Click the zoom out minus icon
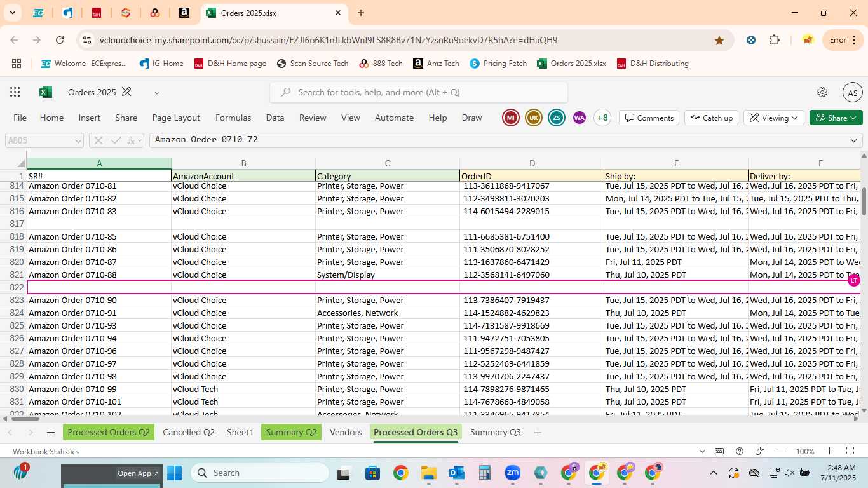868x488 pixels. click(781, 451)
